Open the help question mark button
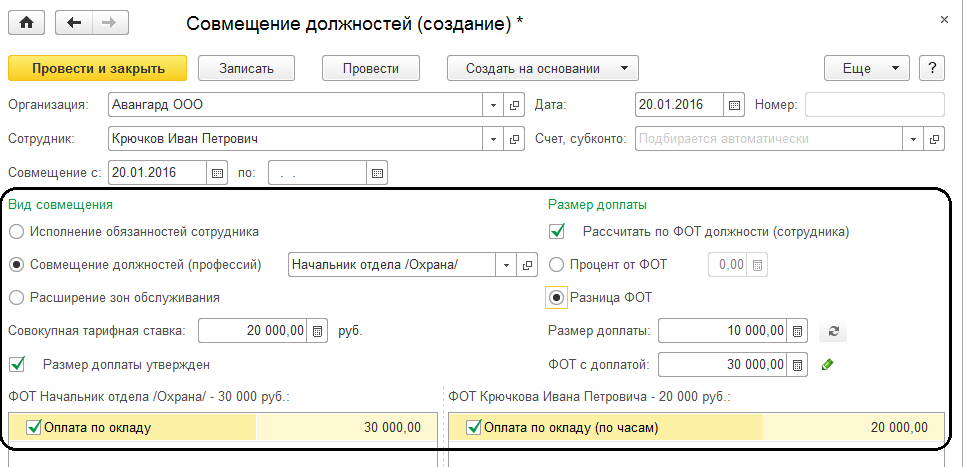 pos(932,69)
